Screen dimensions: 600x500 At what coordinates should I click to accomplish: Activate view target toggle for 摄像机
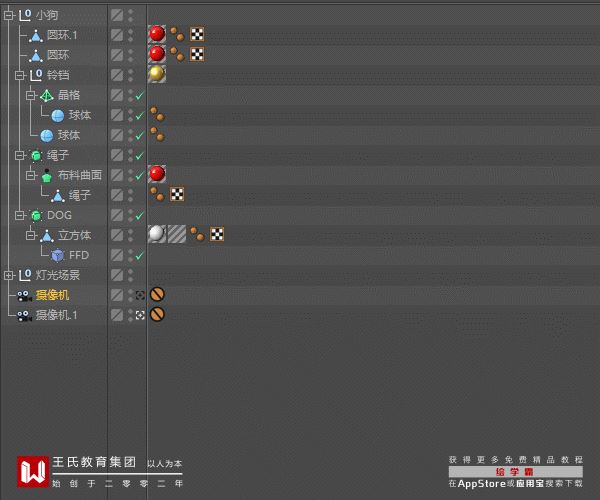point(140,295)
